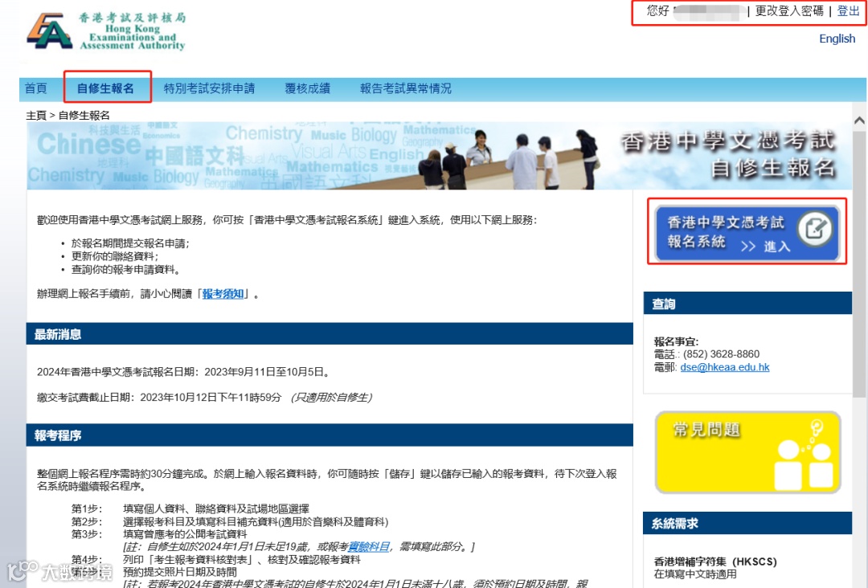Click the 報考程序 section header
The width and height of the screenshot is (868, 588).
330,435
